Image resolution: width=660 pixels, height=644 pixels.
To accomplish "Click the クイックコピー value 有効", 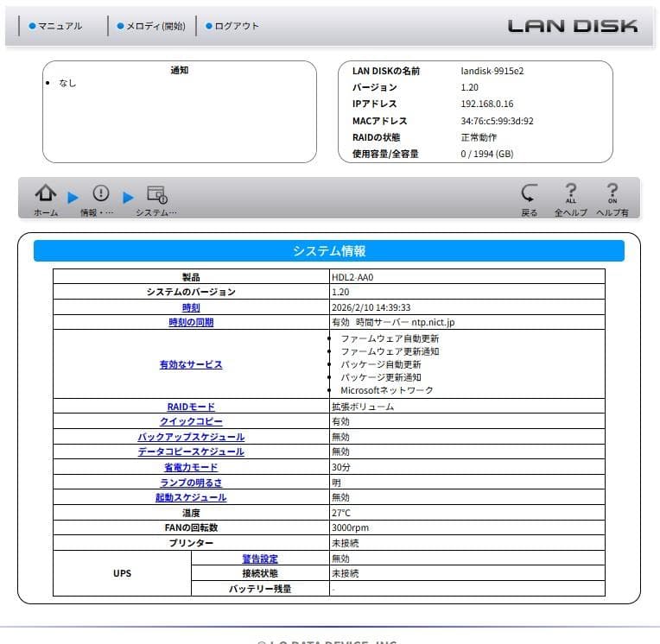I will pos(340,421).
